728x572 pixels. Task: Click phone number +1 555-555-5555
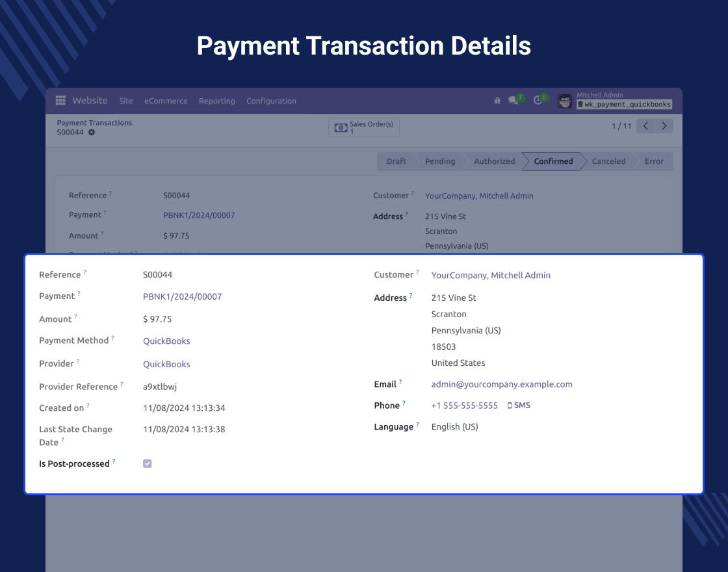point(464,406)
